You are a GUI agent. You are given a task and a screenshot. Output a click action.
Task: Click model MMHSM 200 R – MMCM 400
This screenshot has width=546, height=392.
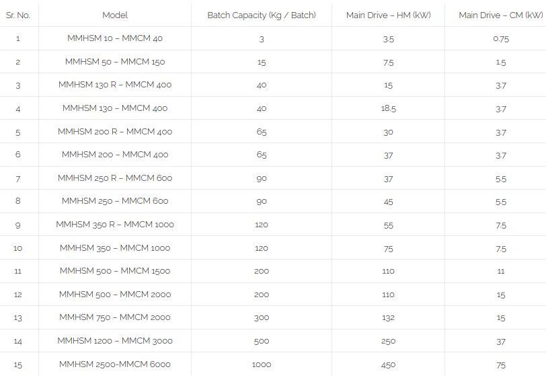click(115, 132)
